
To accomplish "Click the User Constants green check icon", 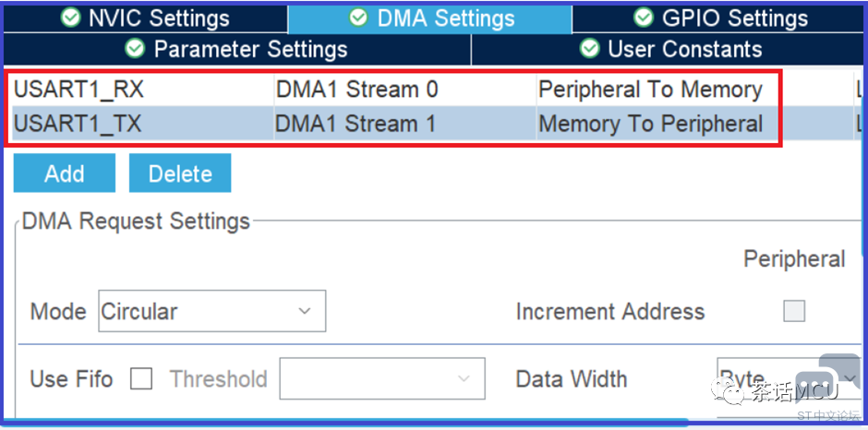I will tap(589, 49).
